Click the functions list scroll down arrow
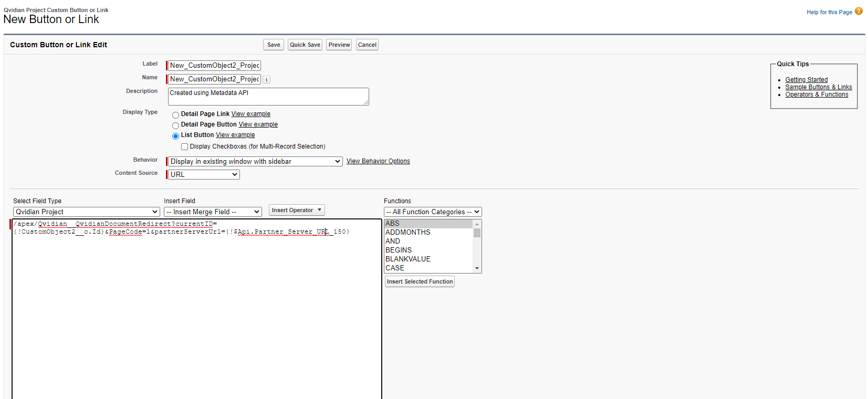Image resolution: width=868 pixels, height=399 pixels. [x=477, y=268]
